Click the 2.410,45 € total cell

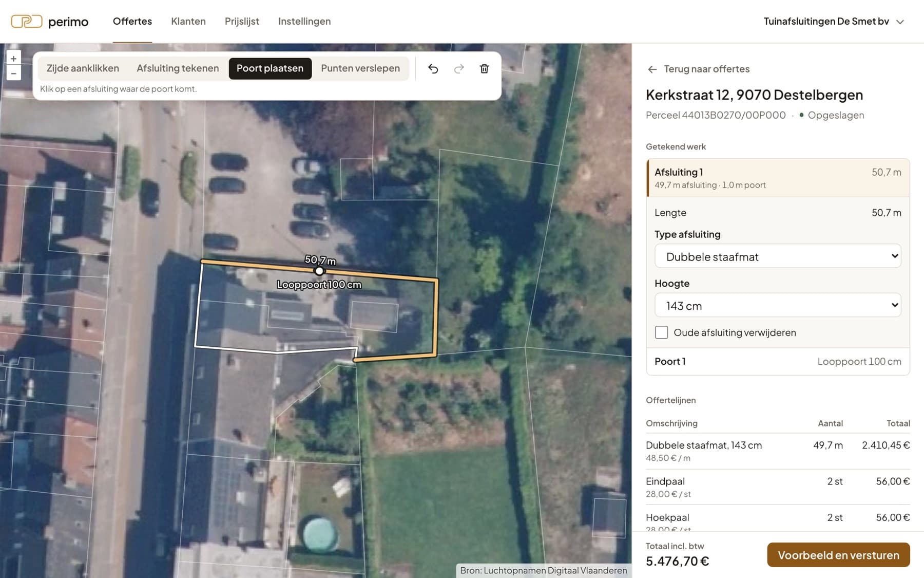point(885,445)
